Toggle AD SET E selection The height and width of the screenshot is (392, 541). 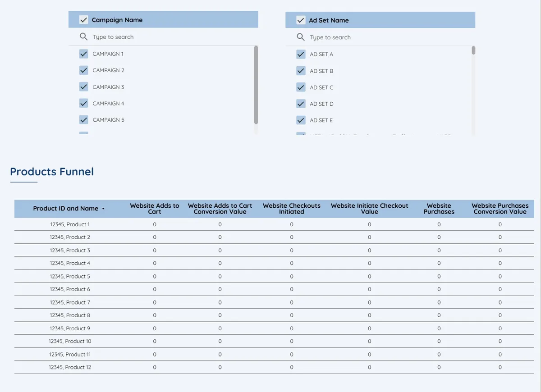301,120
